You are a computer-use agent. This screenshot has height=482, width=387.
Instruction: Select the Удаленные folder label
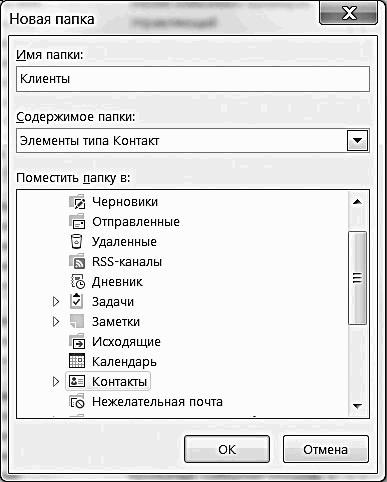[x=124, y=242]
